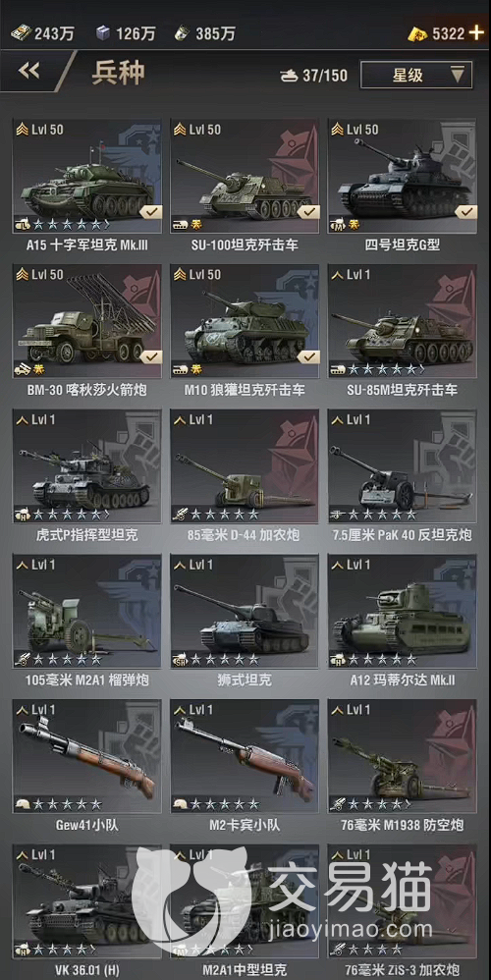Click the gold plus icon to add gold
Viewport: 491px width, 980px height.
[x=476, y=33]
